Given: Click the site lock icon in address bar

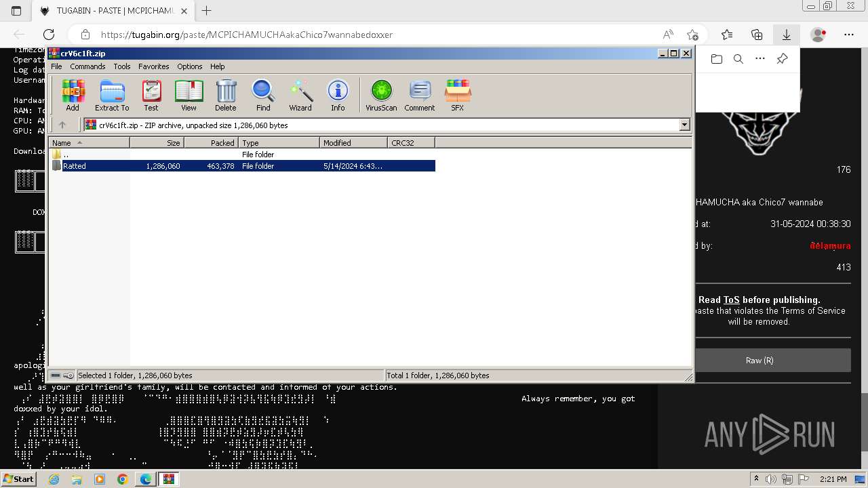Looking at the screenshot, I should [85, 35].
